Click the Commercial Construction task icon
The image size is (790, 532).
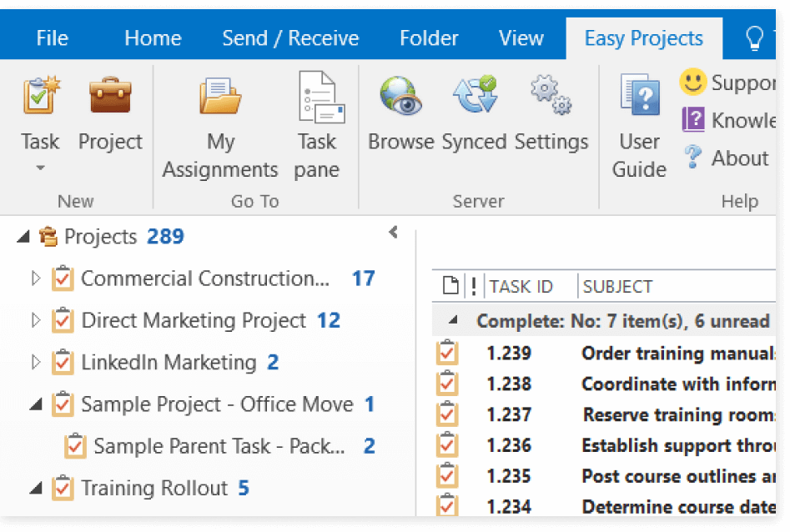63,279
